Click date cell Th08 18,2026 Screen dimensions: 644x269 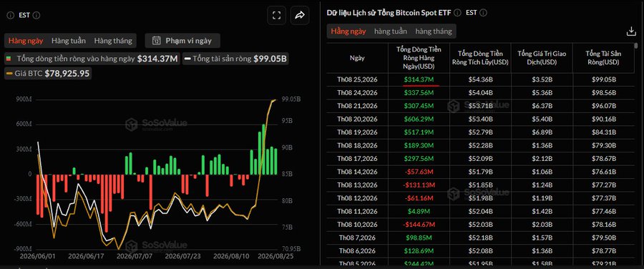[357, 145]
